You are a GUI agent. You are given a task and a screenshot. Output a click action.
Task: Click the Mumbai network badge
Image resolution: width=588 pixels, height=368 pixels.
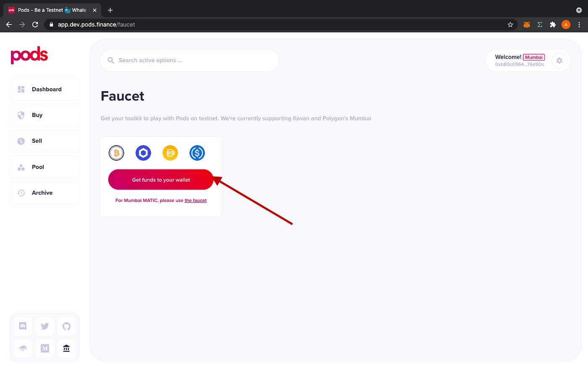coord(534,57)
